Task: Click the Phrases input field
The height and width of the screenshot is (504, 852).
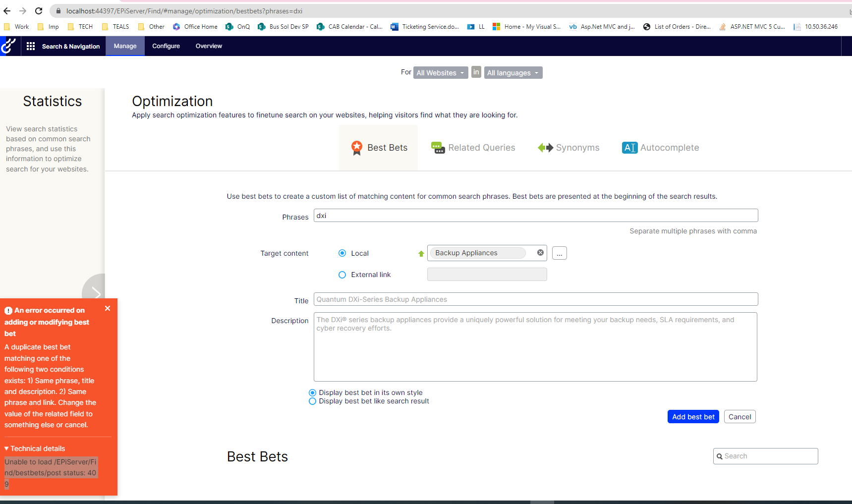Action: click(x=535, y=216)
